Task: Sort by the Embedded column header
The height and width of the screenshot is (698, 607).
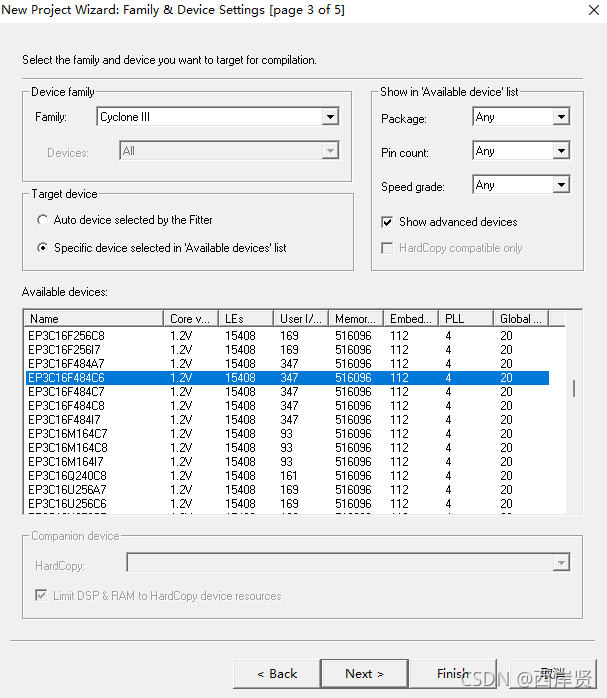Action: click(411, 319)
